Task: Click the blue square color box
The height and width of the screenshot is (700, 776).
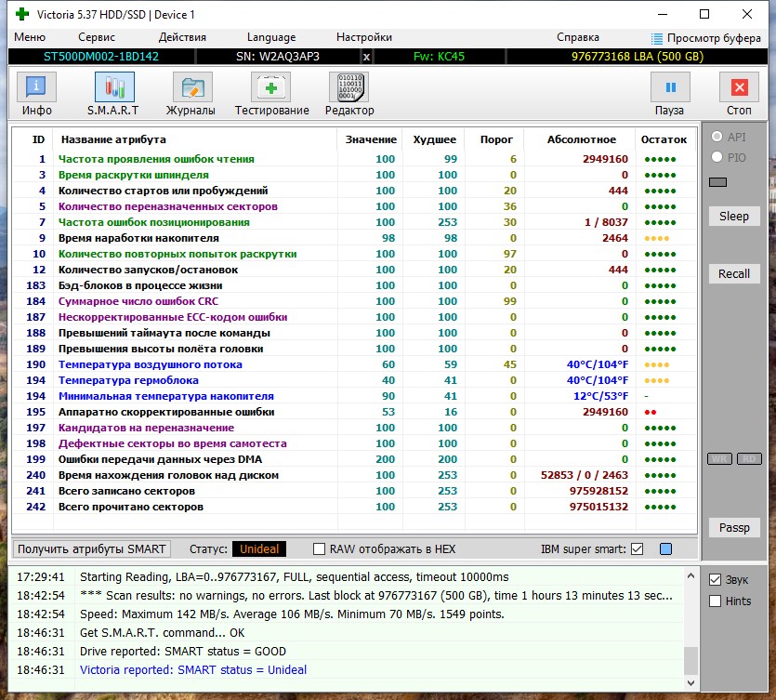Action: 665,549
